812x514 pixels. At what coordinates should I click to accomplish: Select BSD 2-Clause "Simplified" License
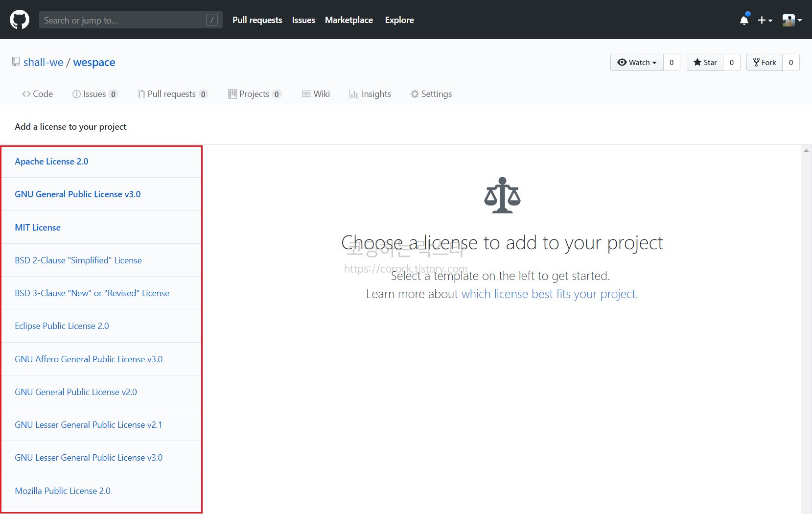pos(102,260)
